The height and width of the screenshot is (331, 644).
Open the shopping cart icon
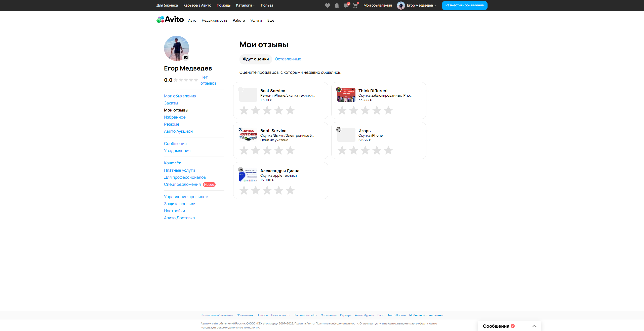(x=355, y=6)
